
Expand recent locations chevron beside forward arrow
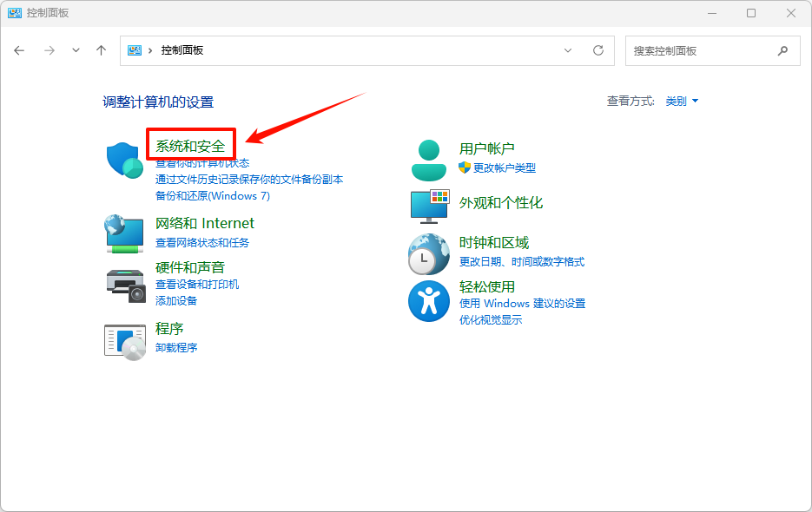[76, 50]
